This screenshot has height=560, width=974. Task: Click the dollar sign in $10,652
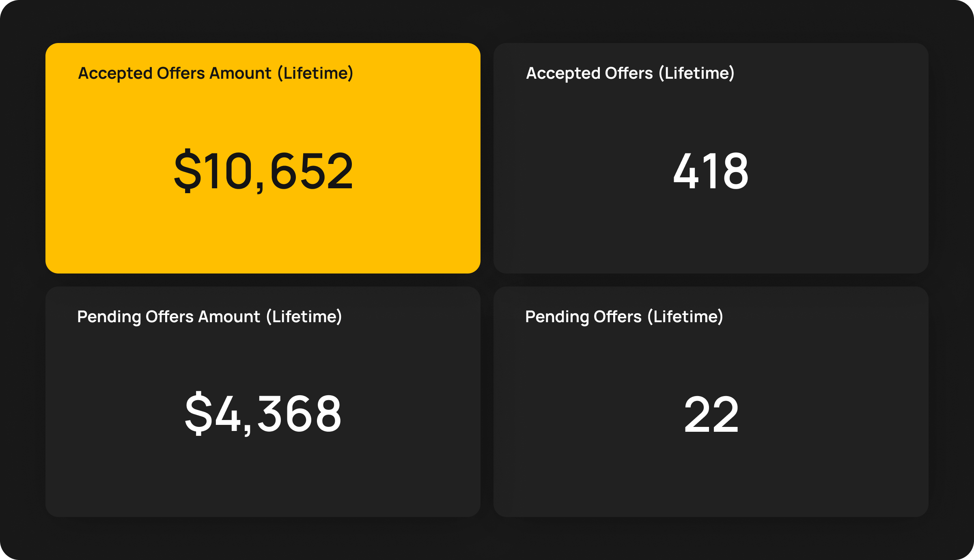(x=187, y=171)
